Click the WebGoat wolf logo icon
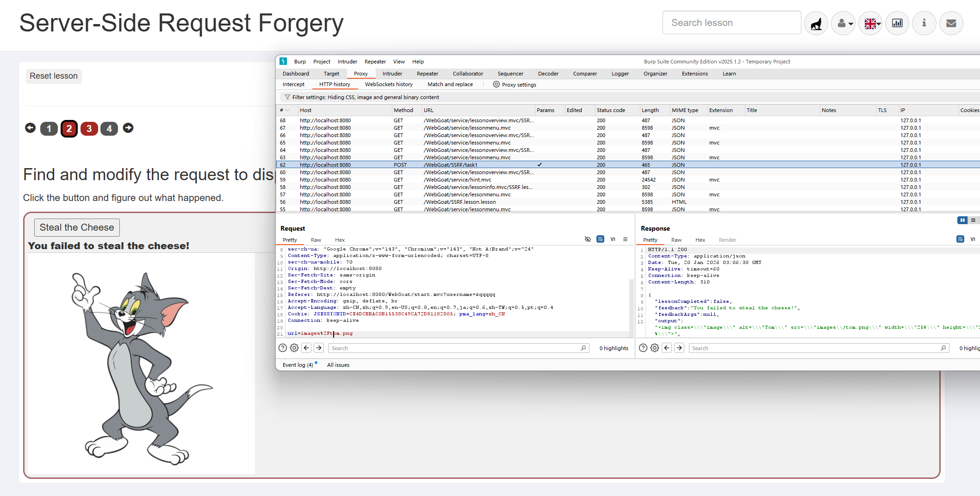The width and height of the screenshot is (980, 496). (x=816, y=23)
